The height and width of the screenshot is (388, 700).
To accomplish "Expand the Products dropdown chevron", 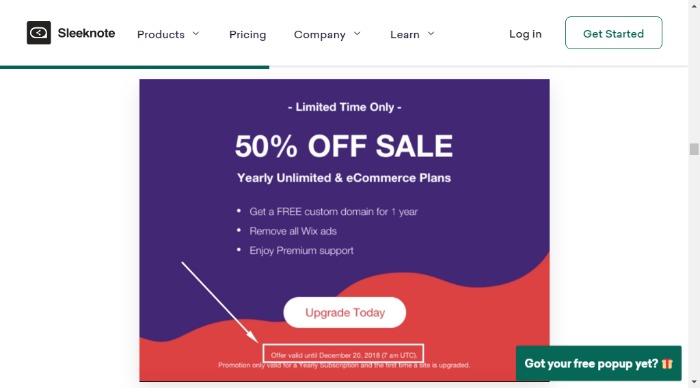I will (196, 33).
